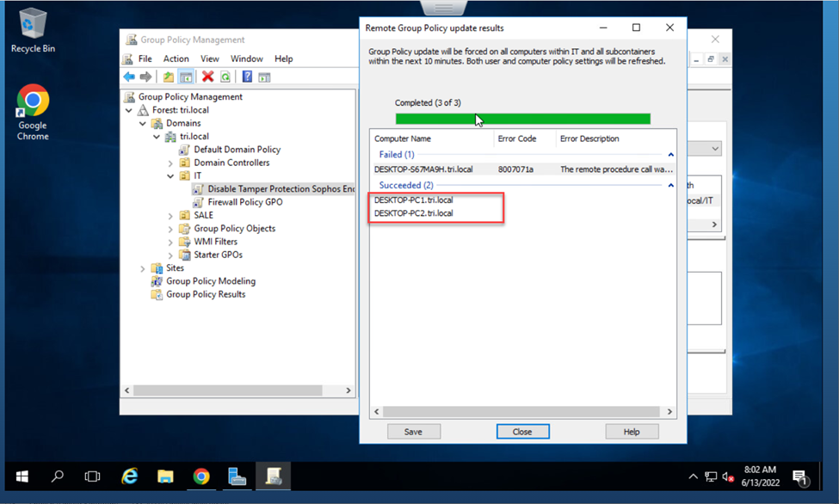The width and height of the screenshot is (839, 504).
Task: Open Server Manager taskbar icon
Action: pos(237,476)
